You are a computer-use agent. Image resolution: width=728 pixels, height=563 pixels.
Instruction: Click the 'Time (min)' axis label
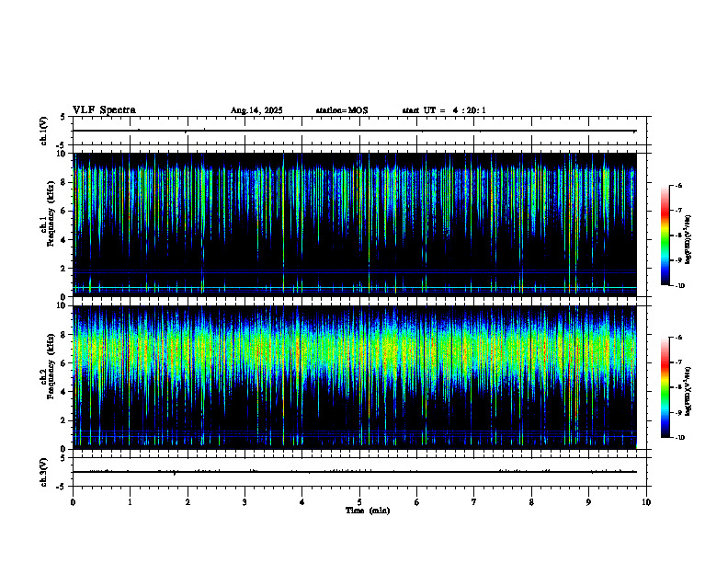pos(368,511)
